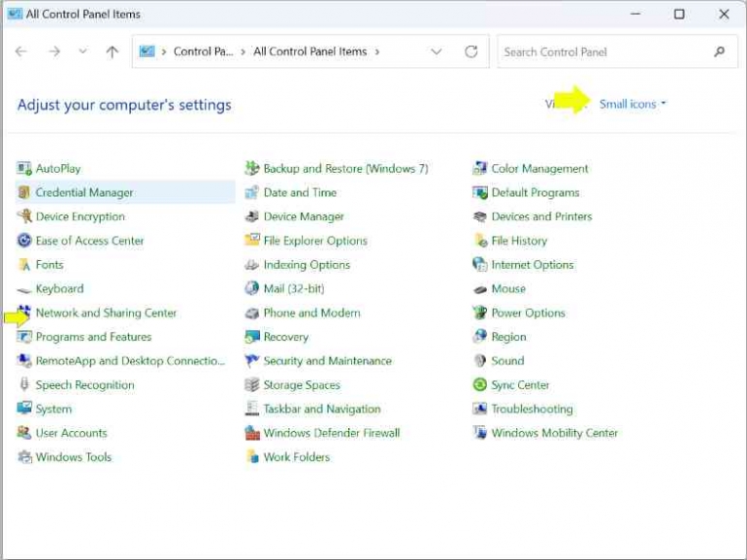Viewport: 747px width, 560px height.
Task: Focus the Search Control Panel field
Action: [603, 51]
